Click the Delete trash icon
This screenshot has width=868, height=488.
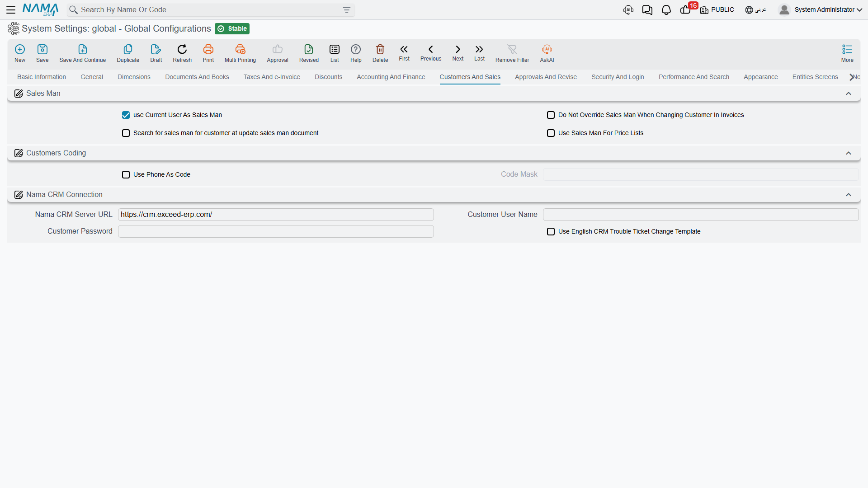click(x=380, y=49)
